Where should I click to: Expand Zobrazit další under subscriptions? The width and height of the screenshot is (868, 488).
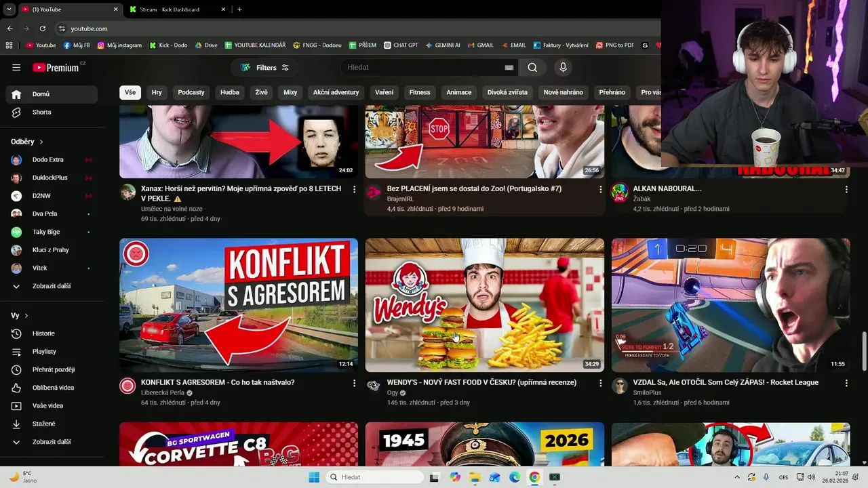click(x=52, y=286)
